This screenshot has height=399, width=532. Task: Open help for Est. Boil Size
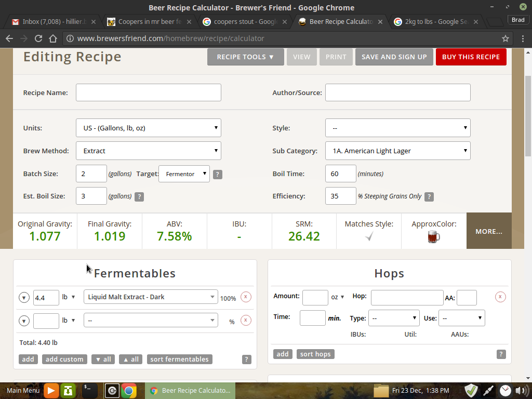(x=139, y=197)
